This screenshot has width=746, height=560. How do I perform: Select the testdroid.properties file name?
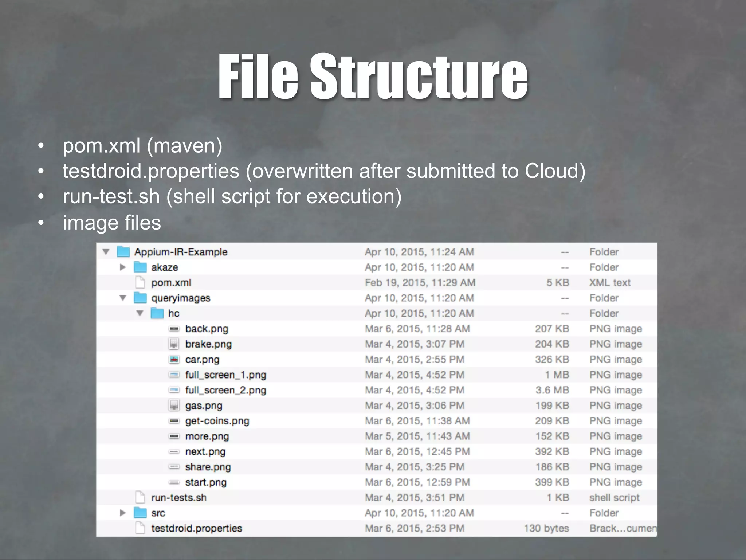[197, 529]
